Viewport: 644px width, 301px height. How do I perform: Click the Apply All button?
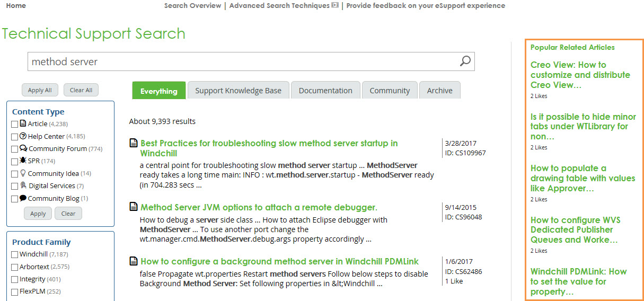[x=40, y=90]
